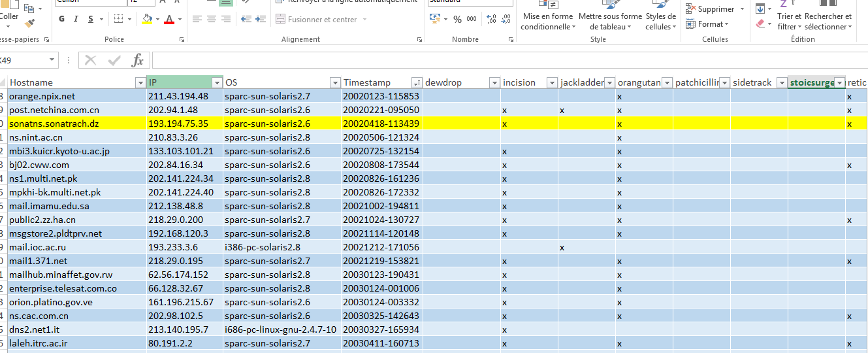The image size is (868, 353).
Task: Select cell i686-pc-linux-gnu-2.4.7-10
Action: click(x=283, y=329)
